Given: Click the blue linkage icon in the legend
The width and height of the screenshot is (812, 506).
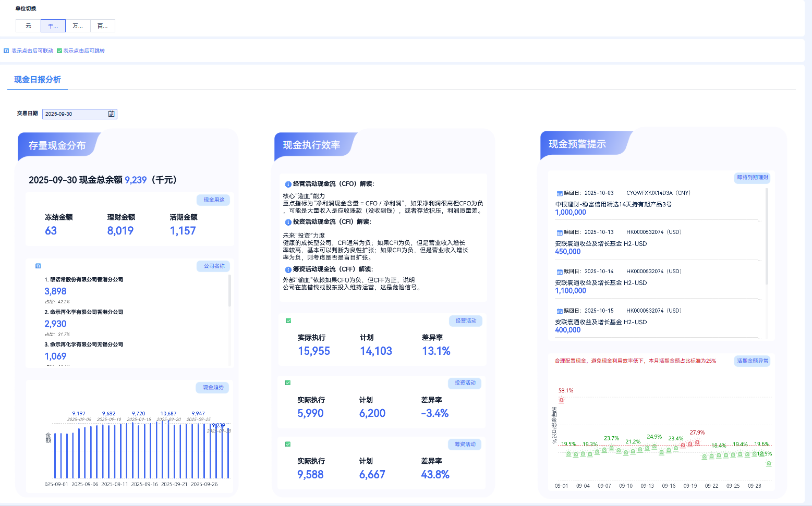Looking at the screenshot, I should pos(6,51).
